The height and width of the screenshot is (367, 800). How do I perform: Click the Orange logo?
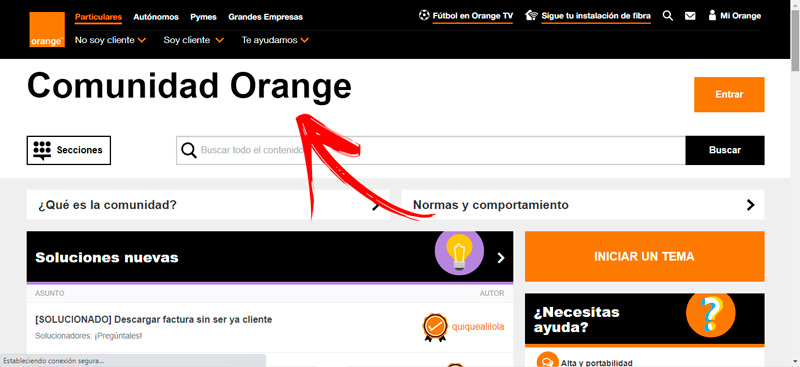47,30
